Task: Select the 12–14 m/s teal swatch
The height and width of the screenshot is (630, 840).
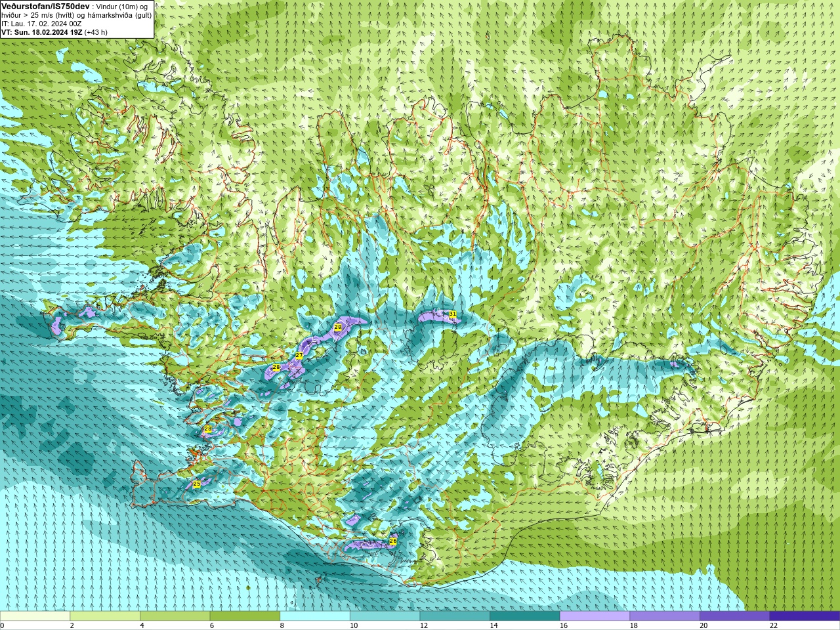Action: 455,616
